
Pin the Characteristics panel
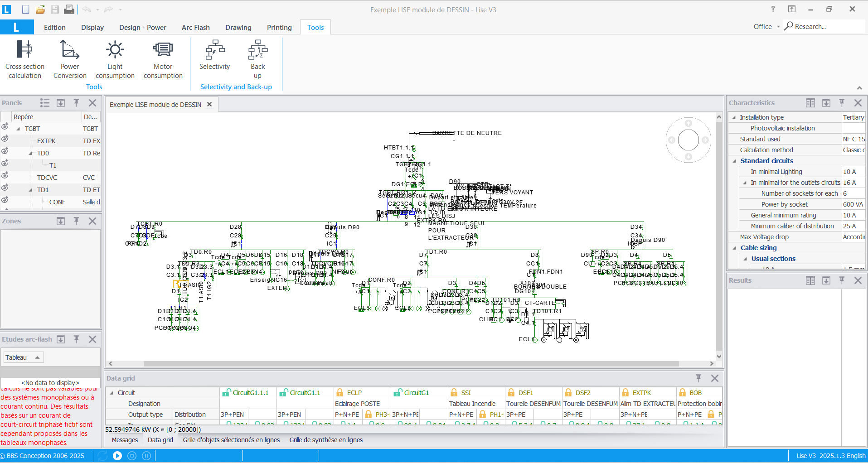[842, 103]
